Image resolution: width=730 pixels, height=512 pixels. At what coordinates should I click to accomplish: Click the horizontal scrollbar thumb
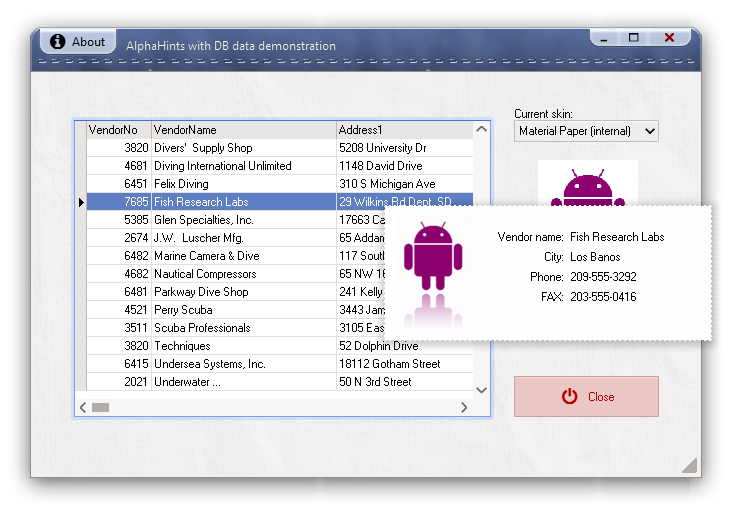coord(101,408)
